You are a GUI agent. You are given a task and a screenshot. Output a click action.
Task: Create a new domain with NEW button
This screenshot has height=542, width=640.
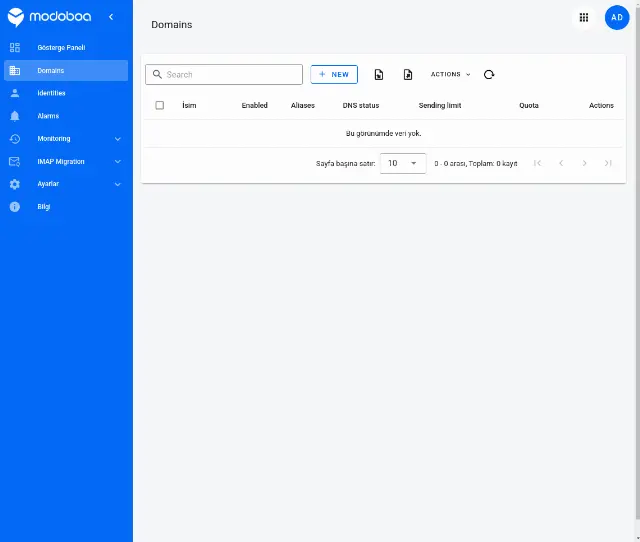click(x=334, y=74)
